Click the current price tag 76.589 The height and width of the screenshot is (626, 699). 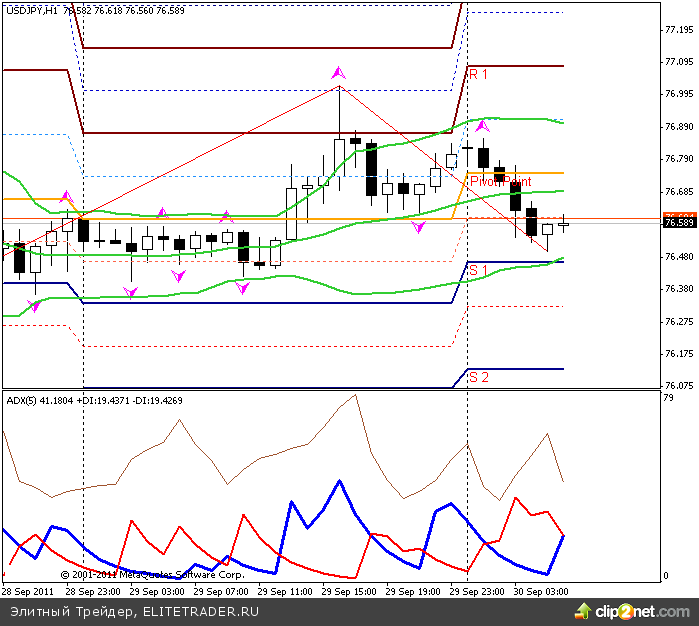point(680,223)
